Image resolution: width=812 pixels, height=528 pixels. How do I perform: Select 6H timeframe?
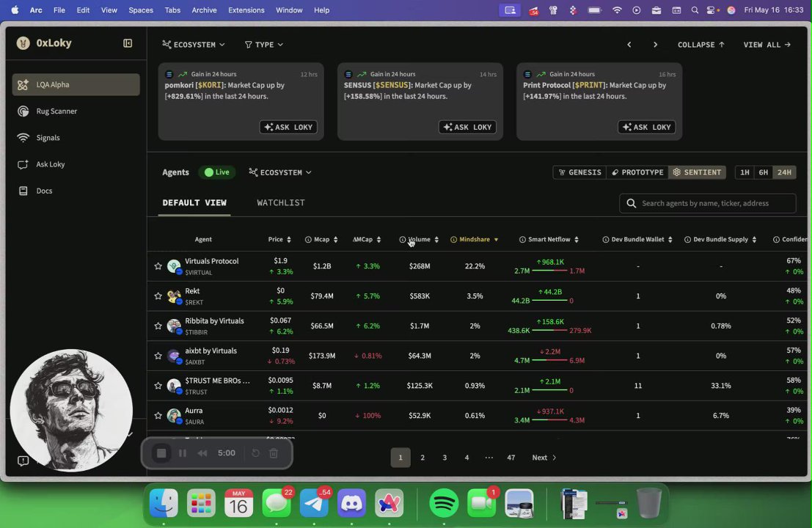click(x=764, y=172)
